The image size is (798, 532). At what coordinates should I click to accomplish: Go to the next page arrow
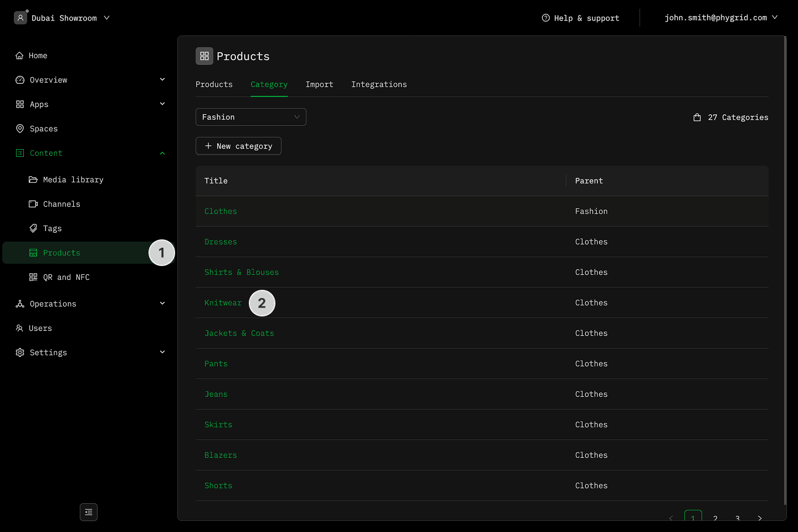pos(759,518)
